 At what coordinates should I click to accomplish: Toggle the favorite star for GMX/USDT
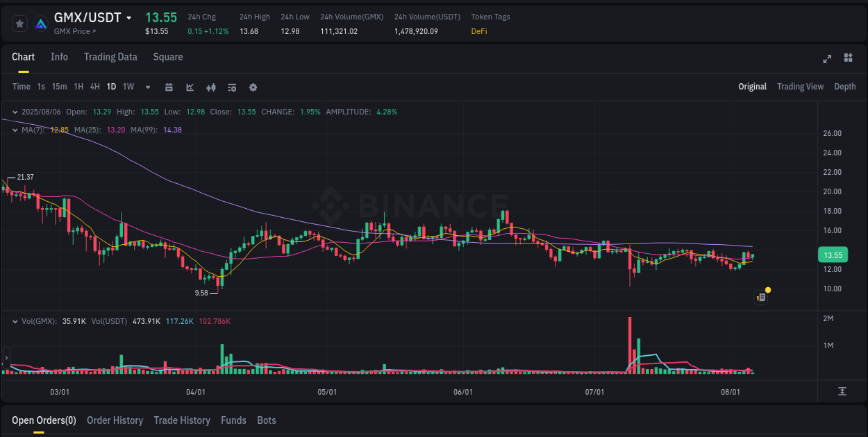coord(19,23)
